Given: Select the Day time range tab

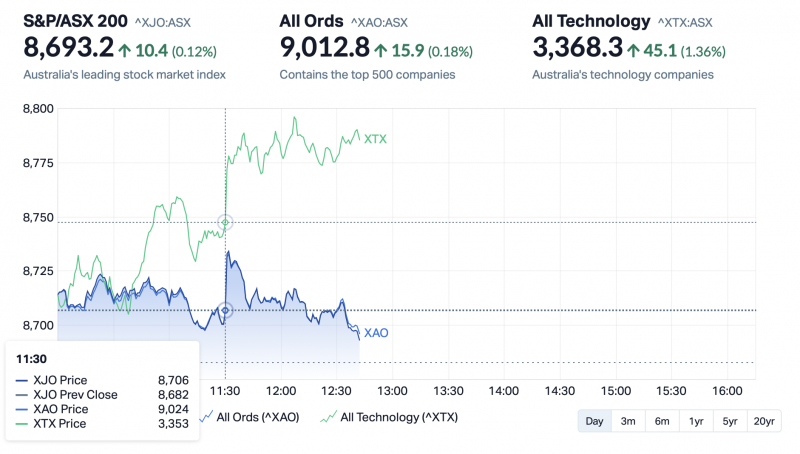Looking at the screenshot, I should coord(594,421).
